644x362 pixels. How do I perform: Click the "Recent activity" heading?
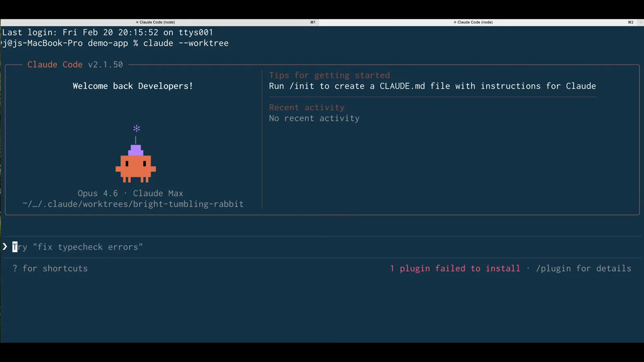pos(307,107)
